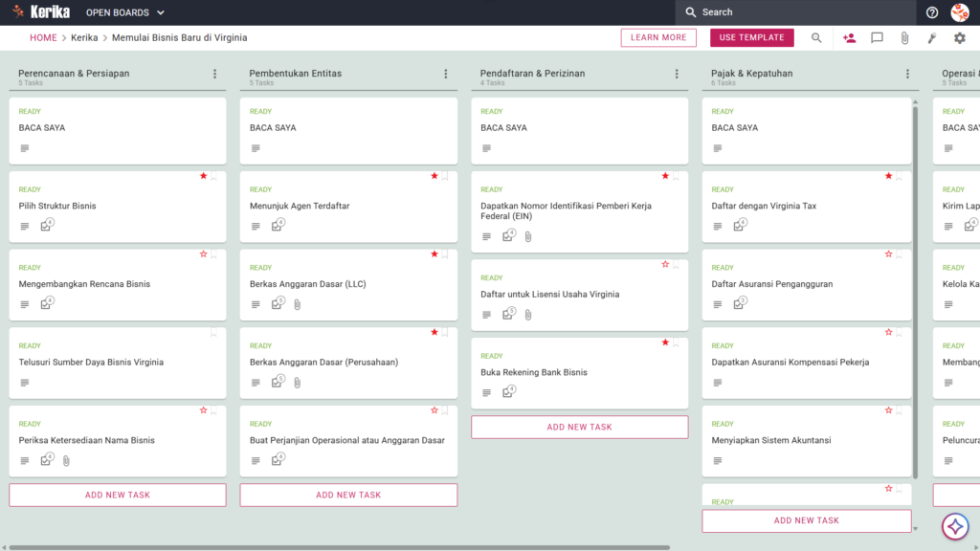Open BACA SAYA card in Pembentukan Entitas
Screen dimensions: 980x551
tap(348, 130)
